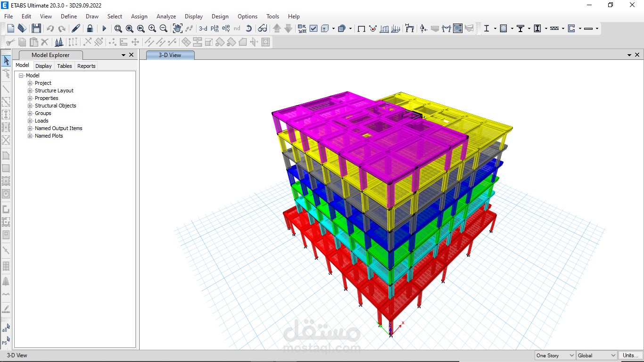The width and height of the screenshot is (644, 362).
Task: Close the Model Explorer panel
Action: (x=132, y=55)
